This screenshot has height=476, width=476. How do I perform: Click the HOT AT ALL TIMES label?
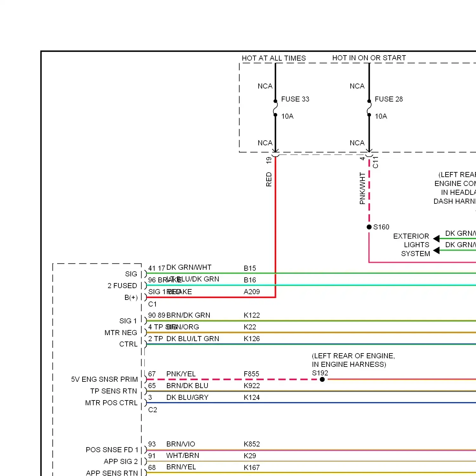pyautogui.click(x=274, y=58)
